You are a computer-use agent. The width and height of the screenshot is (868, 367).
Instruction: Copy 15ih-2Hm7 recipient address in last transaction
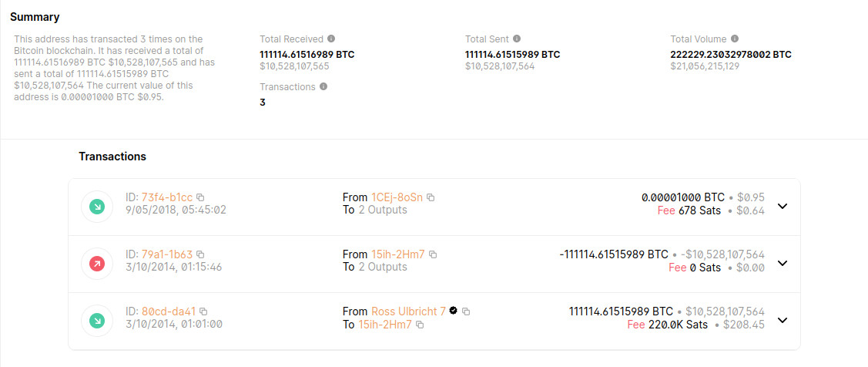click(420, 325)
